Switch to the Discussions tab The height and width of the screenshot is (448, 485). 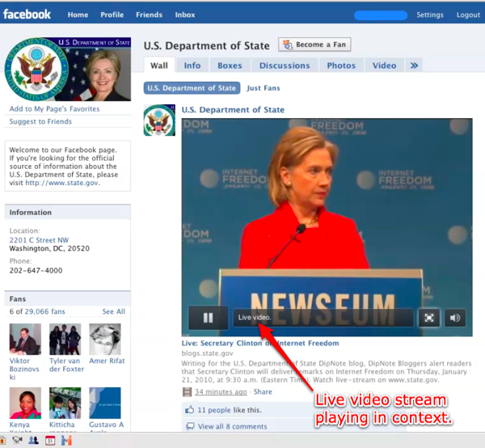[x=285, y=66]
